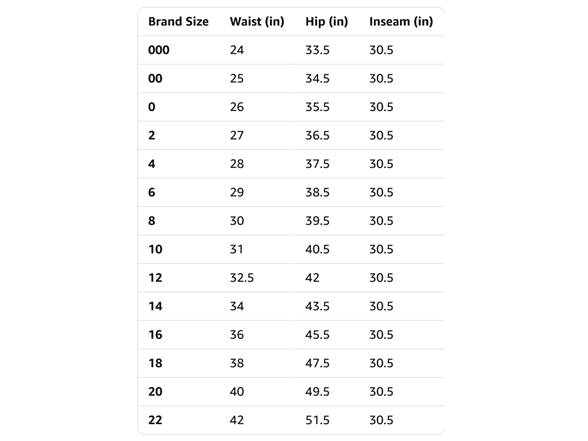This screenshot has width=588, height=441.
Task: Select the size 4 row label
Action: [x=152, y=164]
